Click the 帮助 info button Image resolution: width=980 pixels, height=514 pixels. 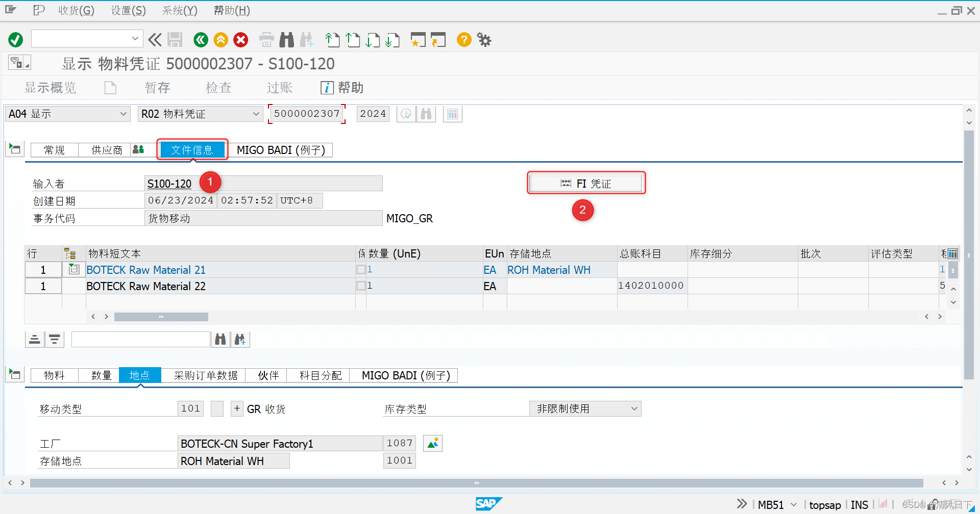point(342,88)
